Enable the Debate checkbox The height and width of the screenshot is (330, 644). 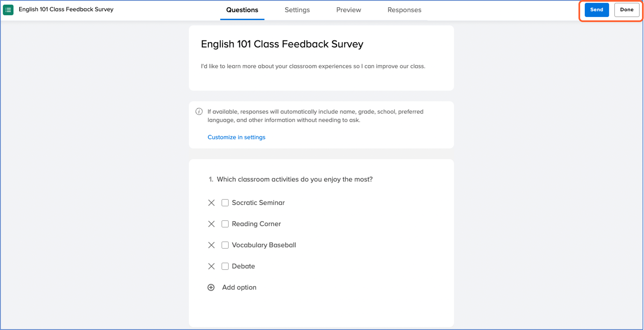tap(225, 266)
